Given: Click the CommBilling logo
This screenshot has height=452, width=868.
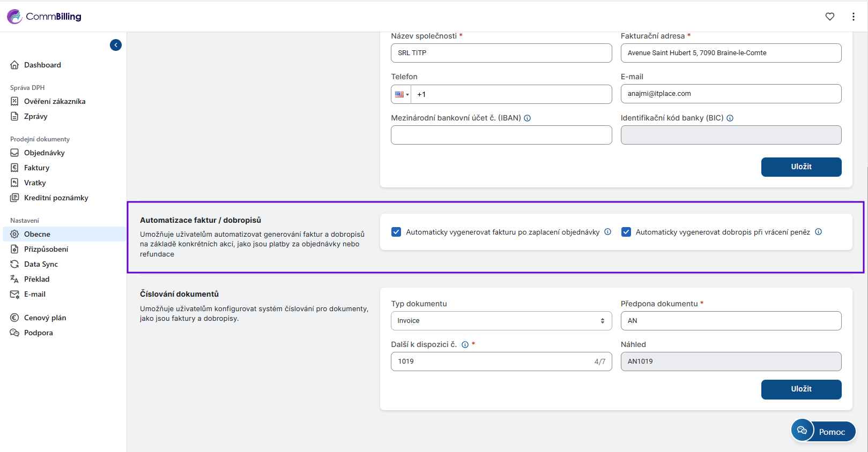Looking at the screenshot, I should point(44,17).
